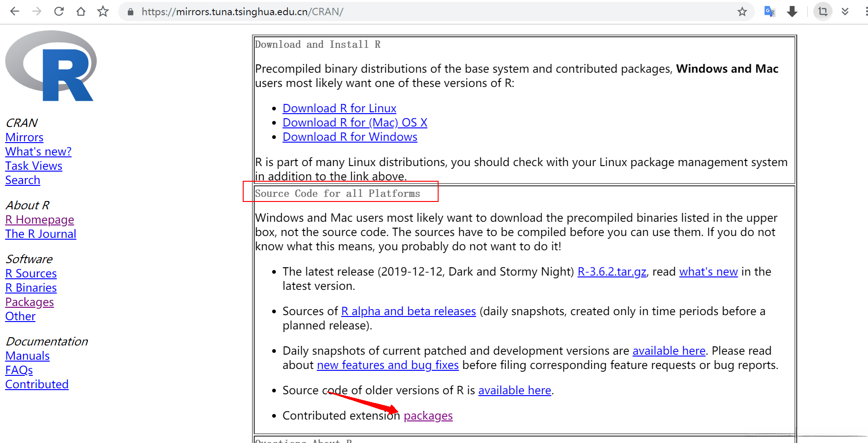This screenshot has height=443, width=868.
Task: Open older versions available here link
Action: click(x=515, y=390)
